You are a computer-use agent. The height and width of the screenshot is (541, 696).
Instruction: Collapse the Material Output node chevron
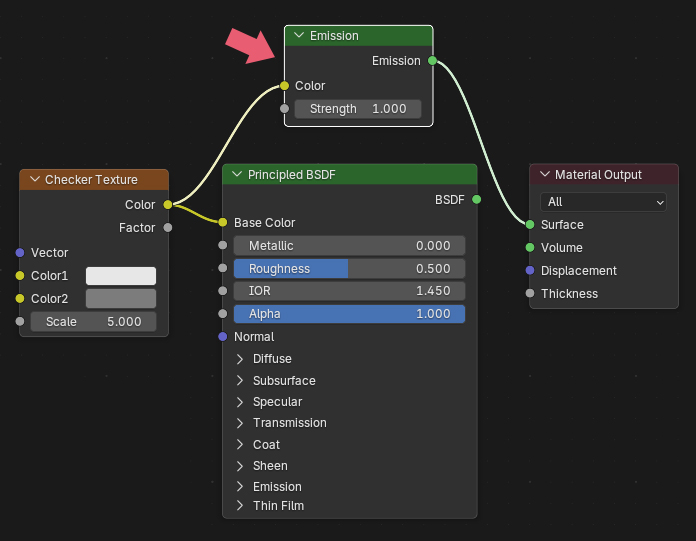[544, 174]
